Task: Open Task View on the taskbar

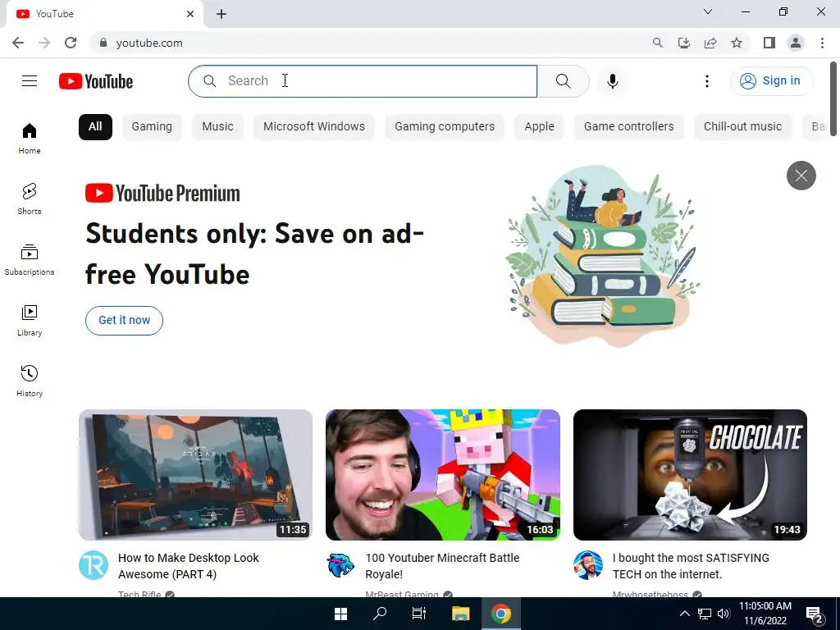Action: pos(419,614)
